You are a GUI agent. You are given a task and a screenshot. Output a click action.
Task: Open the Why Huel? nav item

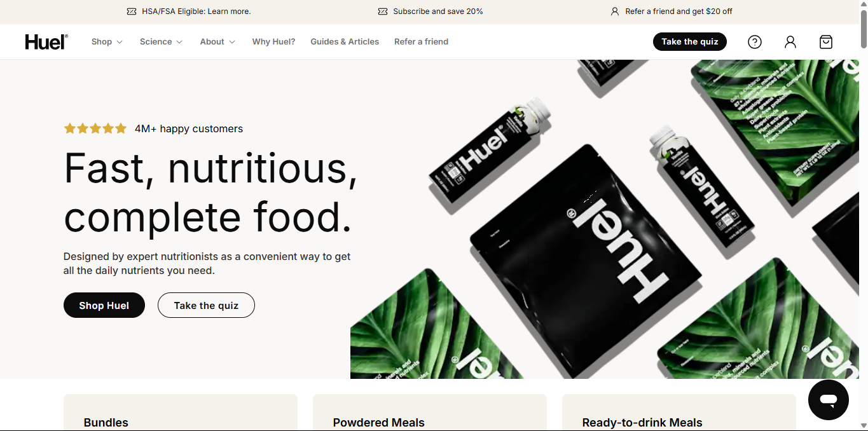tap(273, 42)
